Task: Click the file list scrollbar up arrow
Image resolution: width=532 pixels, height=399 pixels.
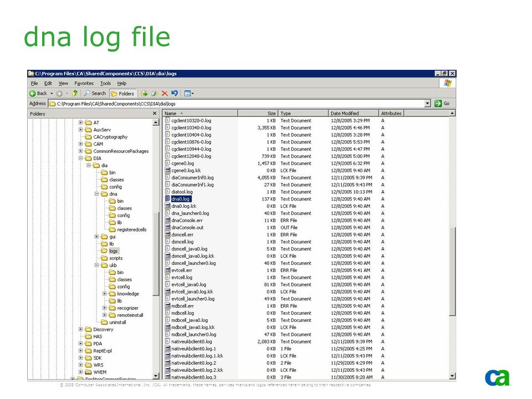Action: click(452, 113)
